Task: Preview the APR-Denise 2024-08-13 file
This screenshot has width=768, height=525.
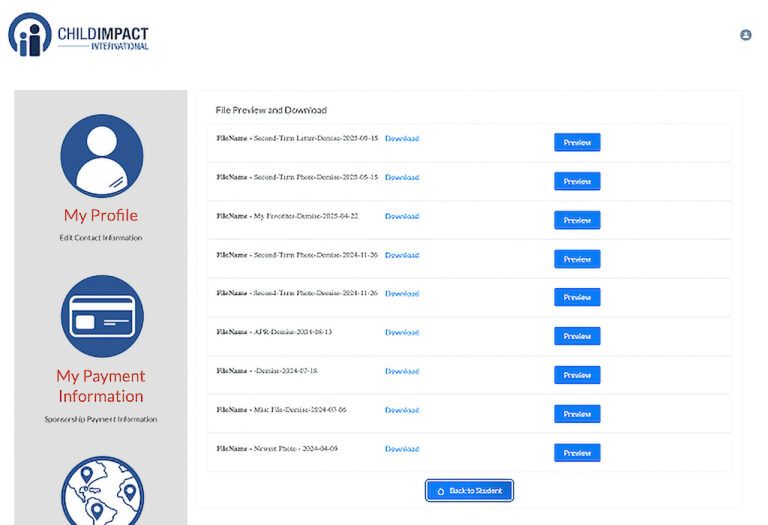Action: tap(577, 336)
